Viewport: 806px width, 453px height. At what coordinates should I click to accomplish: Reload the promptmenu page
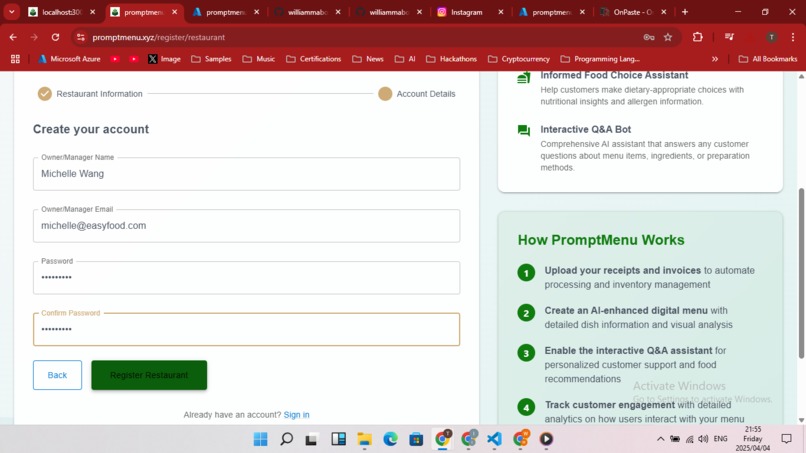pyautogui.click(x=56, y=37)
